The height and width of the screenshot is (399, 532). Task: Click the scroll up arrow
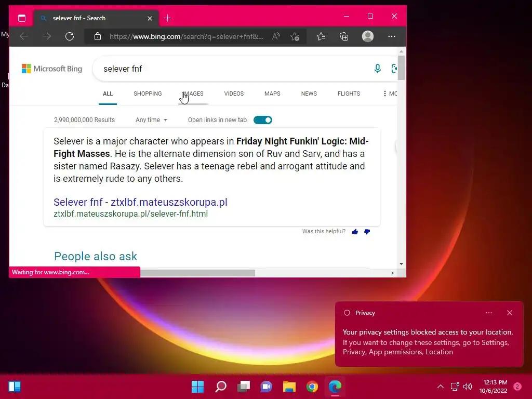pyautogui.click(x=401, y=51)
